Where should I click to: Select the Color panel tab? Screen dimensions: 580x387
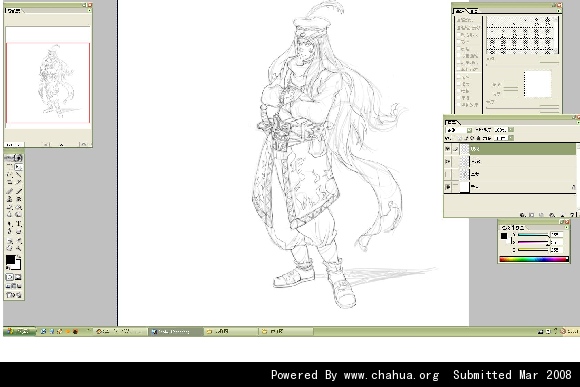pyautogui.click(x=513, y=228)
